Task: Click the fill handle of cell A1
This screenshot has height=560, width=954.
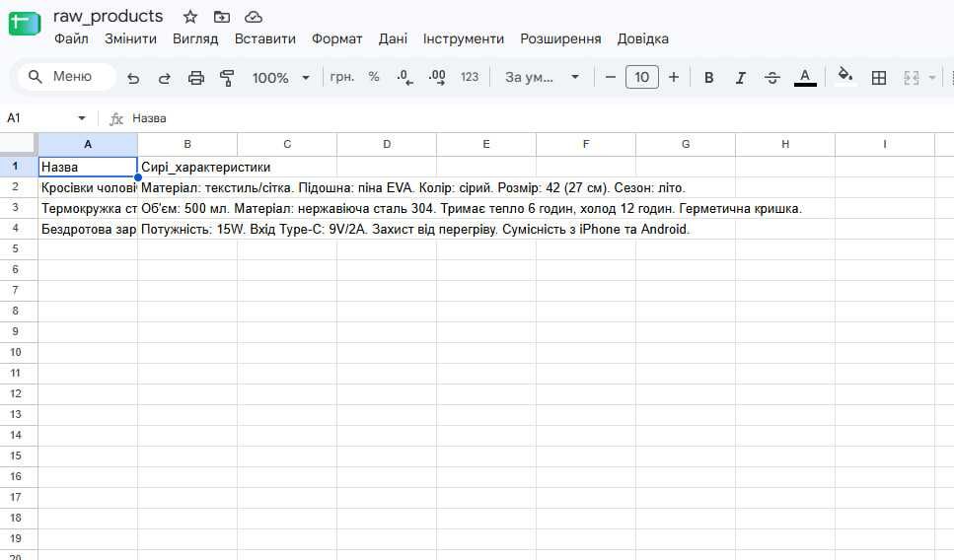Action: (x=138, y=177)
